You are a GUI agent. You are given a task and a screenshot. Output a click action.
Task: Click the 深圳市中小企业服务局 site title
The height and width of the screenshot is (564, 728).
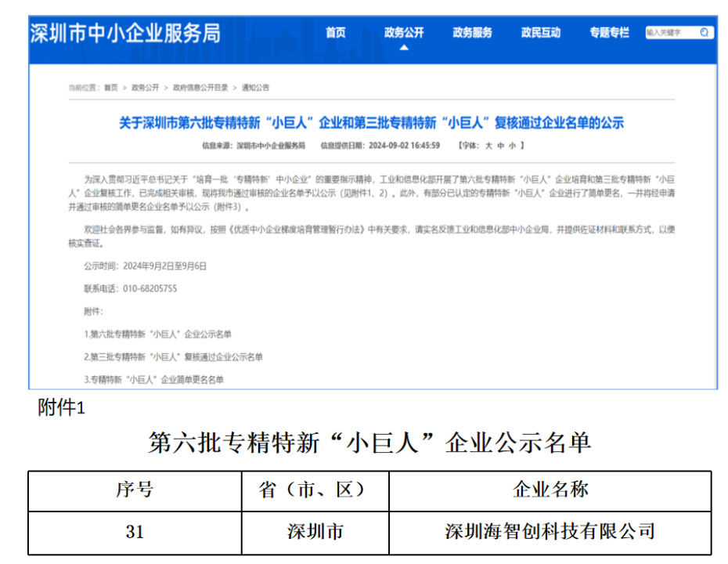tap(125, 34)
